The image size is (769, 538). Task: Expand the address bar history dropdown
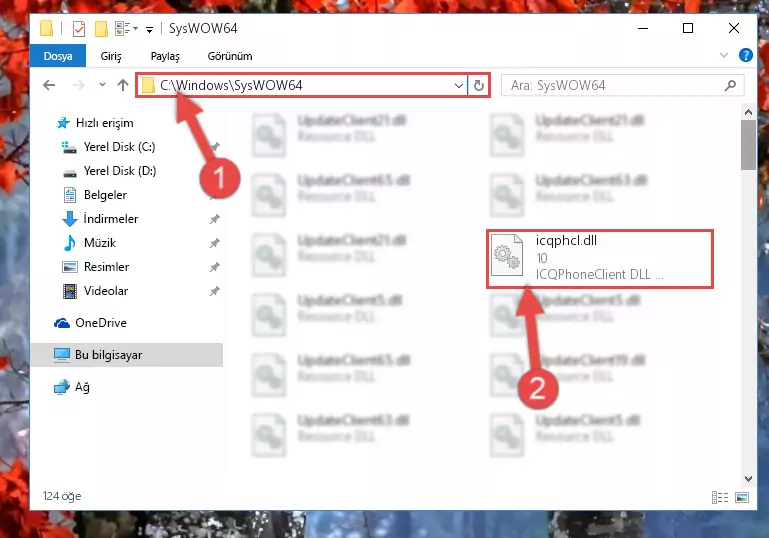point(459,85)
